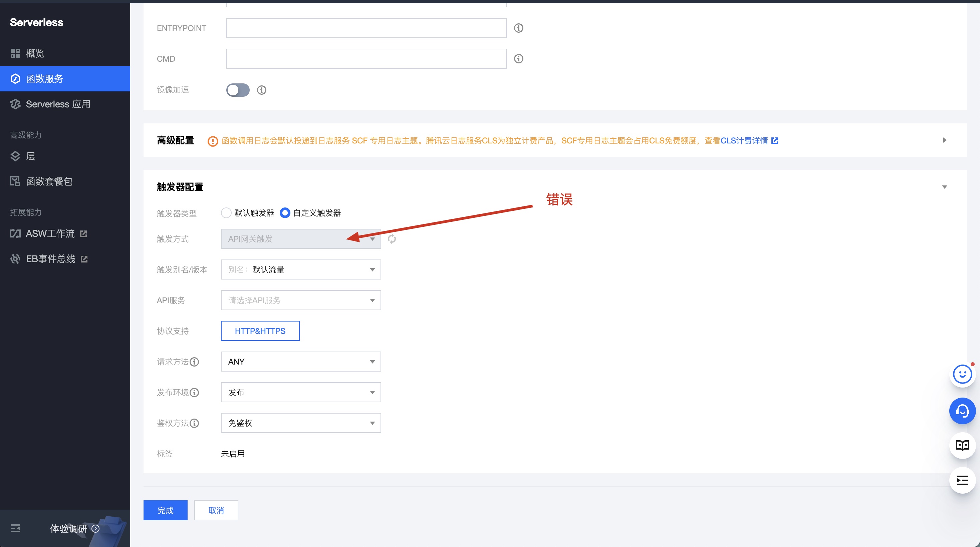Viewport: 980px width, 547px height.
Task: Select the 自定义触发器 radio button
Action: pyautogui.click(x=285, y=213)
